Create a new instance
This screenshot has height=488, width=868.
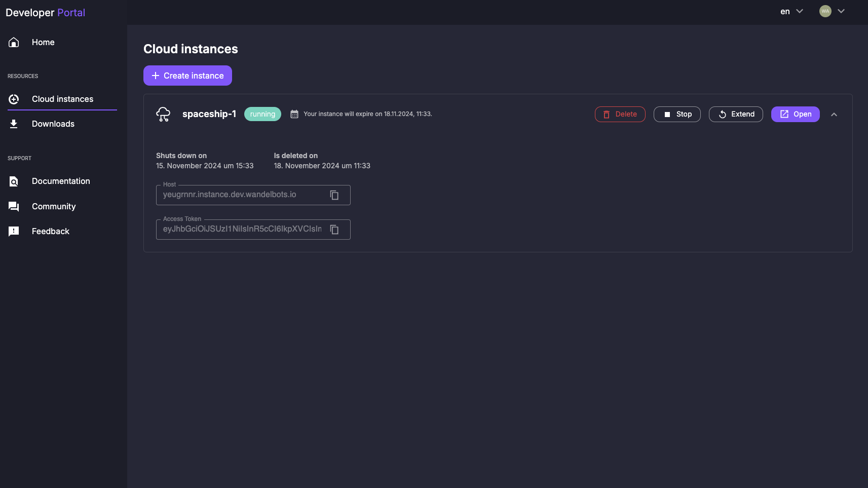[187, 75]
